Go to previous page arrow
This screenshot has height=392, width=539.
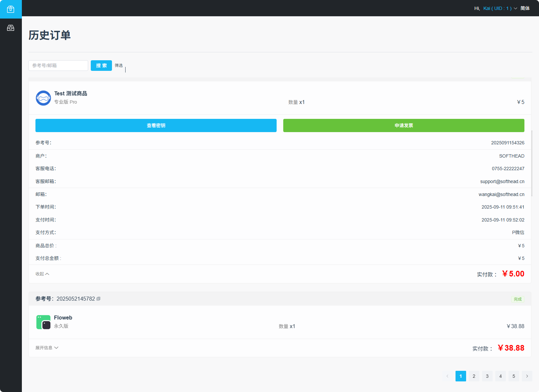pyautogui.click(x=448, y=376)
